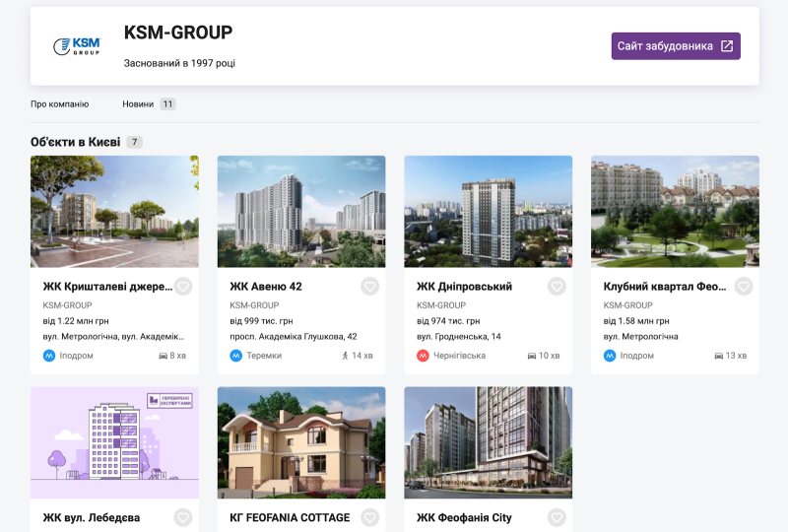Click the ЖК Кришталеві джерела photo
Image resolution: width=788 pixels, height=532 pixels.
pyautogui.click(x=114, y=211)
